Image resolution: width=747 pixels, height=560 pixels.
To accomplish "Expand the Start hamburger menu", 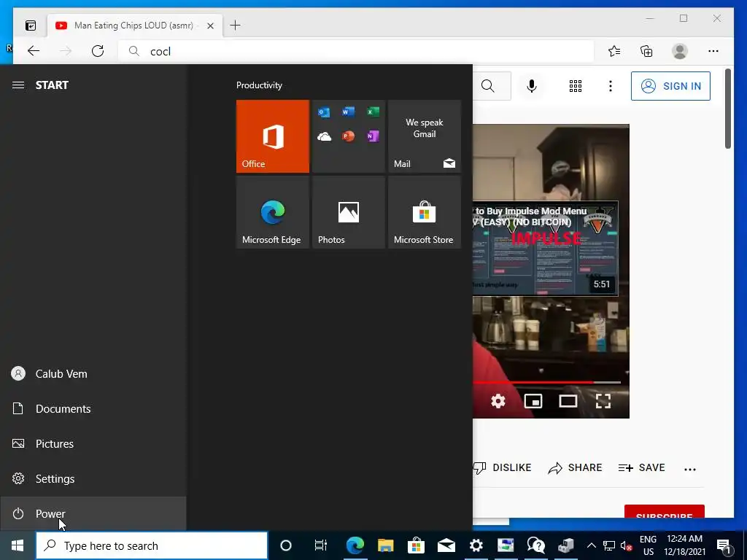I will click(18, 85).
